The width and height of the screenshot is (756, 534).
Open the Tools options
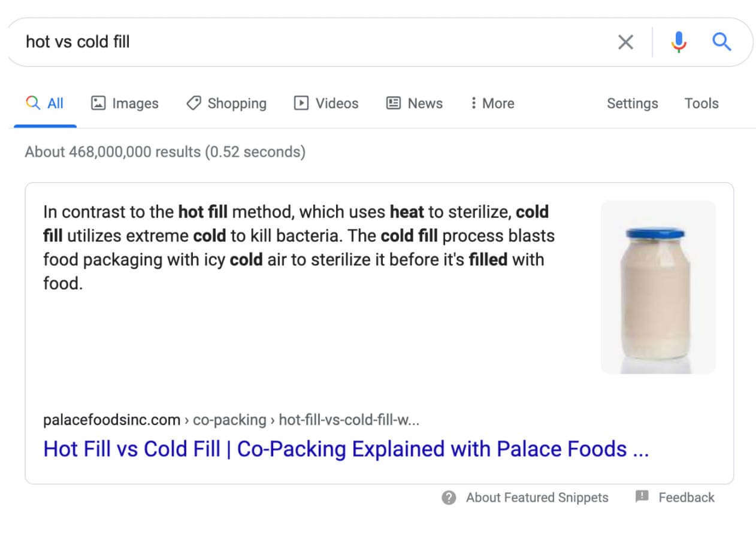point(701,104)
